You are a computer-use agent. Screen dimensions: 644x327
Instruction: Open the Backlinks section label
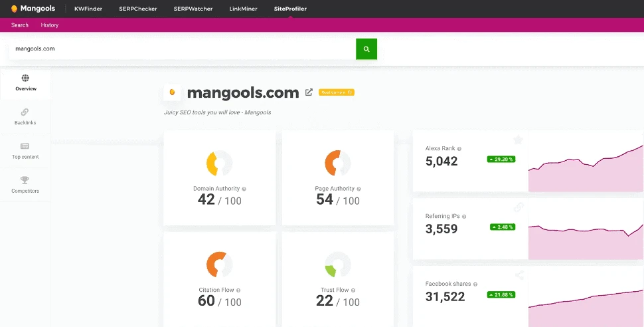coord(25,123)
